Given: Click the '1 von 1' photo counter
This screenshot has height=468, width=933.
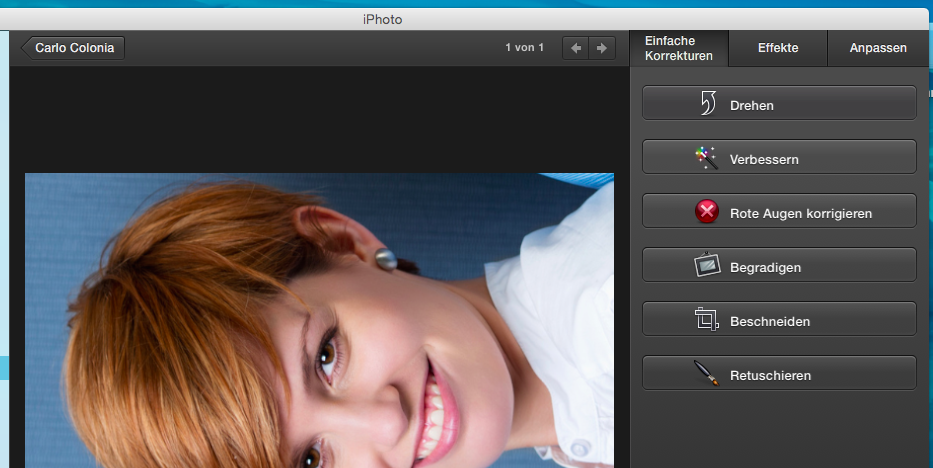Looking at the screenshot, I should pyautogui.click(x=524, y=48).
